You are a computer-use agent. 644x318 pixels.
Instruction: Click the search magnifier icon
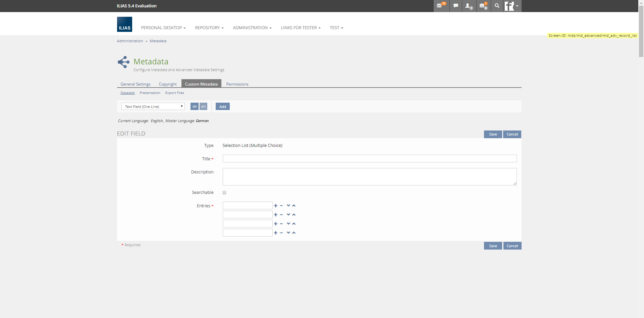[x=497, y=6]
